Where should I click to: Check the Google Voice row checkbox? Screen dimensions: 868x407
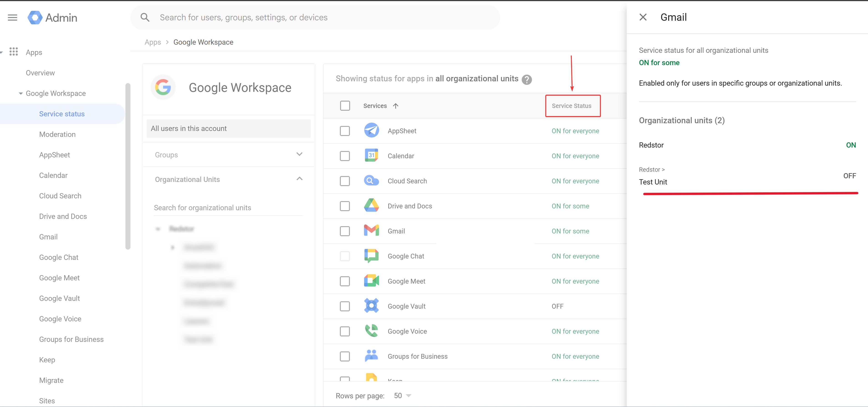345,331
